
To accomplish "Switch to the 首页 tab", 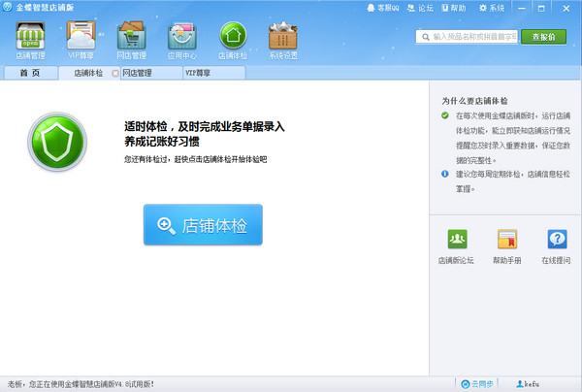I will click(x=30, y=73).
